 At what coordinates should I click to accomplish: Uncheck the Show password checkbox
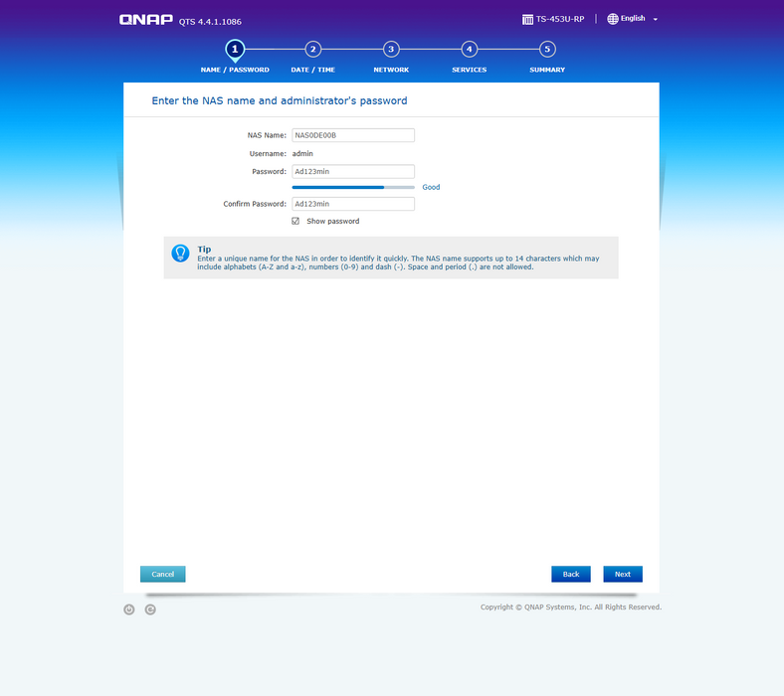tap(295, 221)
